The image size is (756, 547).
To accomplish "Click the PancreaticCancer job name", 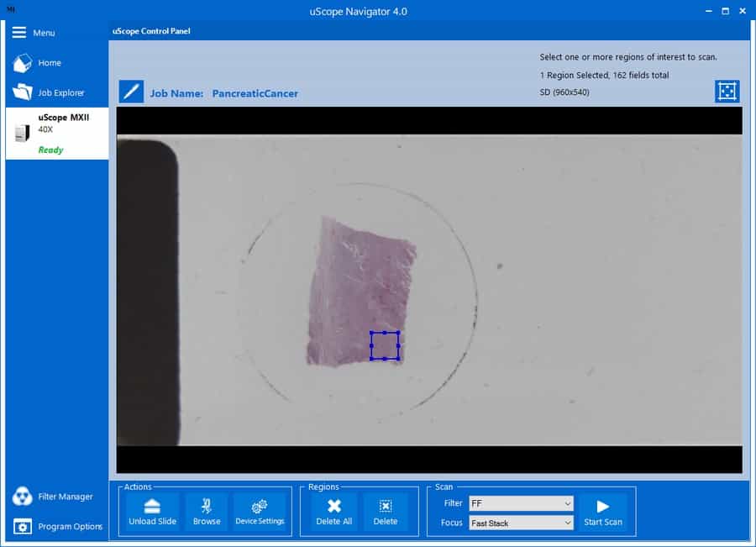I will [x=255, y=93].
